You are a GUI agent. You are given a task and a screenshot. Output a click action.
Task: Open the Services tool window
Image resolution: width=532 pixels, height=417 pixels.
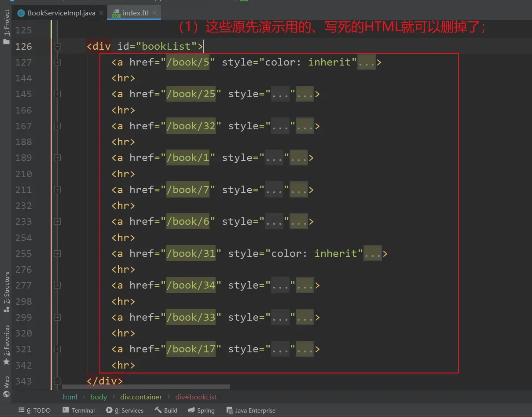[125, 410]
